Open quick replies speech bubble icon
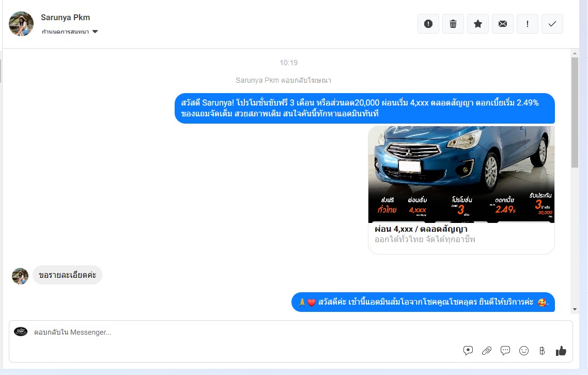This screenshot has height=375, width=588. [x=505, y=351]
